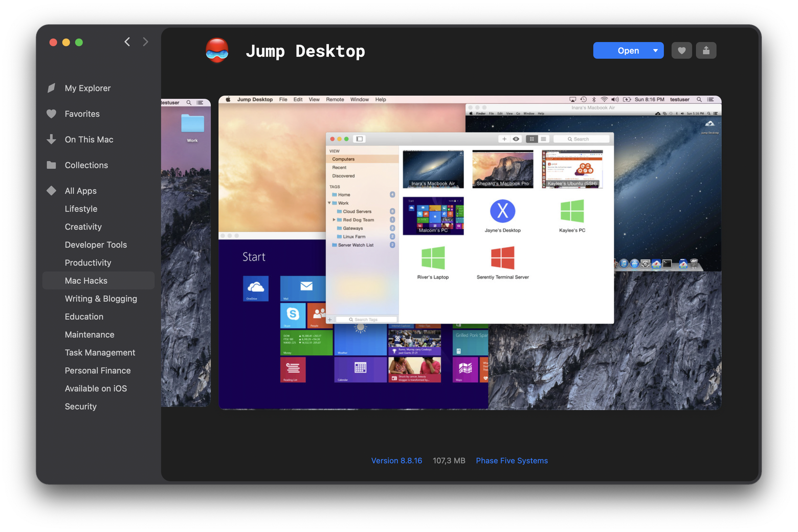This screenshot has height=532, width=798.
Task: Click the On This Mac download arrow icon
Action: 51,139
